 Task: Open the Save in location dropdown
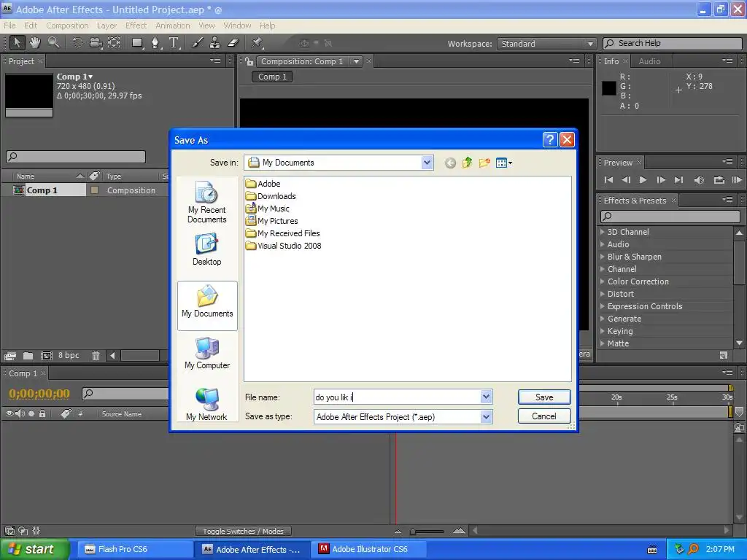point(427,163)
